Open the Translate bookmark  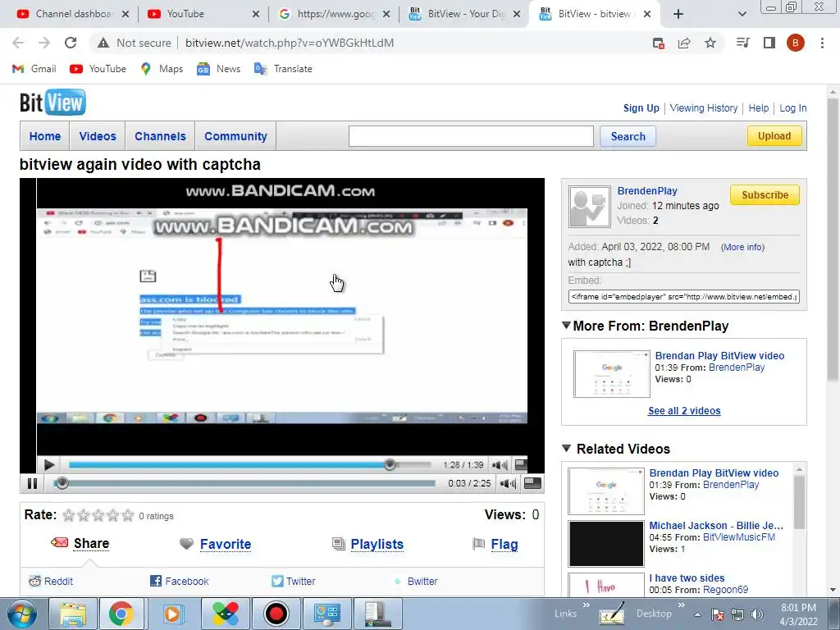pyautogui.click(x=283, y=69)
